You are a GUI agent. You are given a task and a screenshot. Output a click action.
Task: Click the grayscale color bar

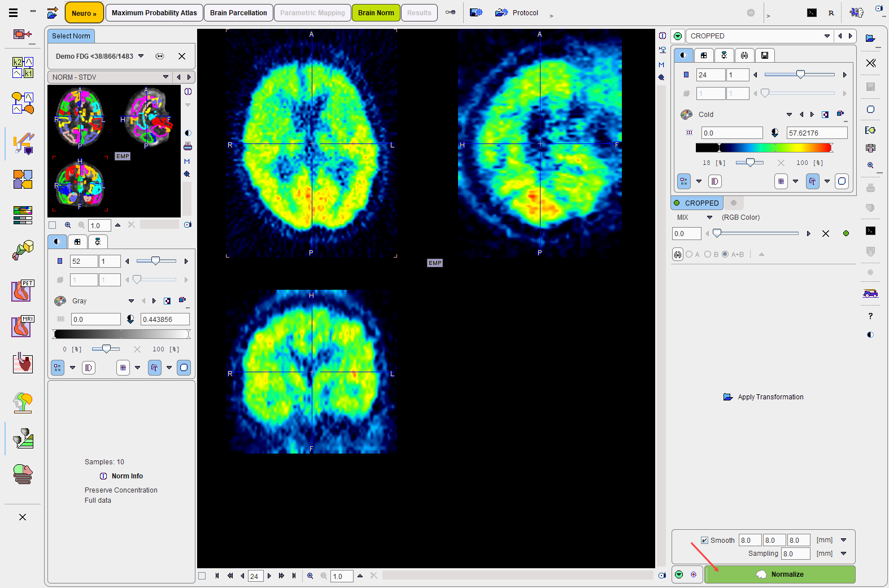pyautogui.click(x=121, y=334)
